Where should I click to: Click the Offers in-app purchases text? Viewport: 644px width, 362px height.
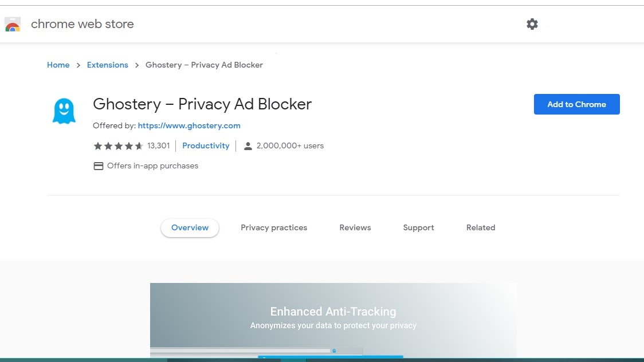click(152, 166)
